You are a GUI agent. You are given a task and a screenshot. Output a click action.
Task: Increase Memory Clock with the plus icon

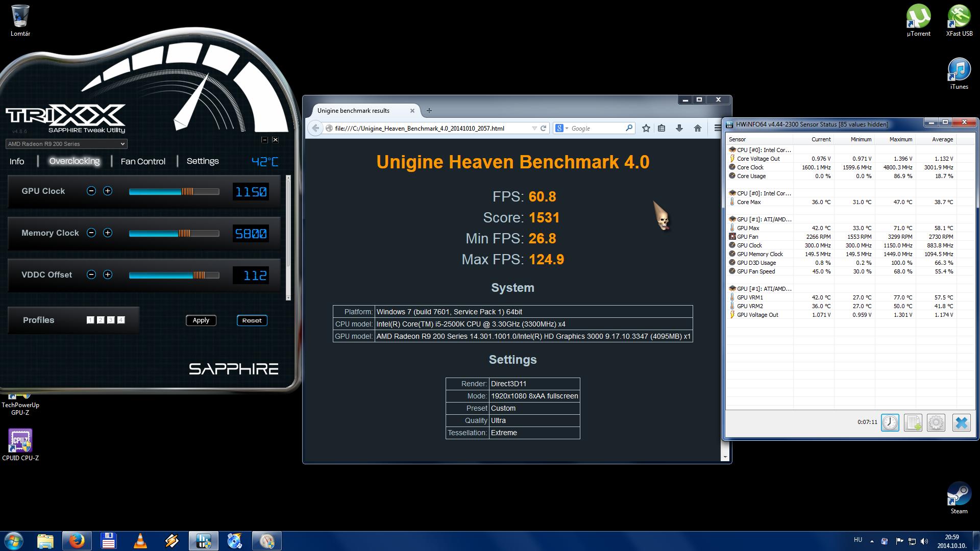click(108, 233)
